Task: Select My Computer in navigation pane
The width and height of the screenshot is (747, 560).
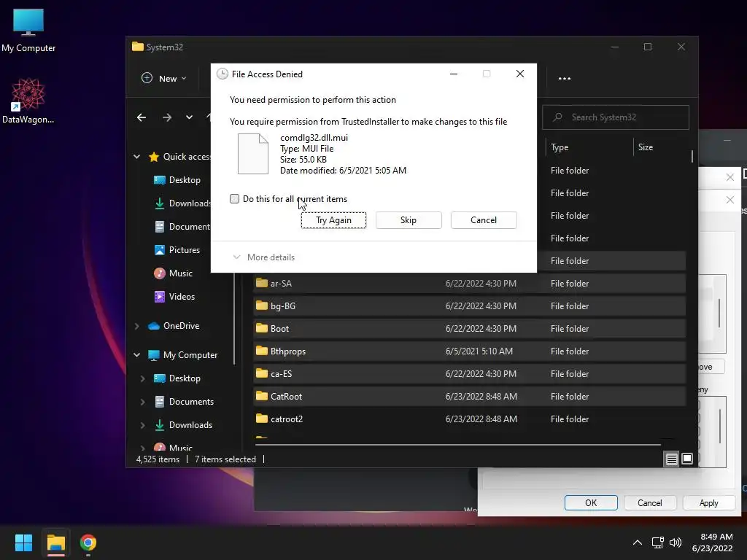Action: coord(182,355)
